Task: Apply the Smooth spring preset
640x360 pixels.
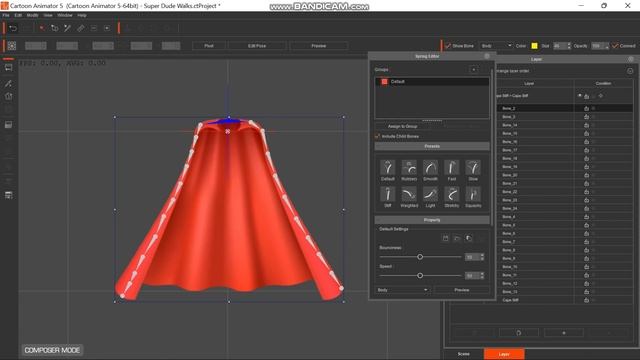Action: pyautogui.click(x=430, y=167)
